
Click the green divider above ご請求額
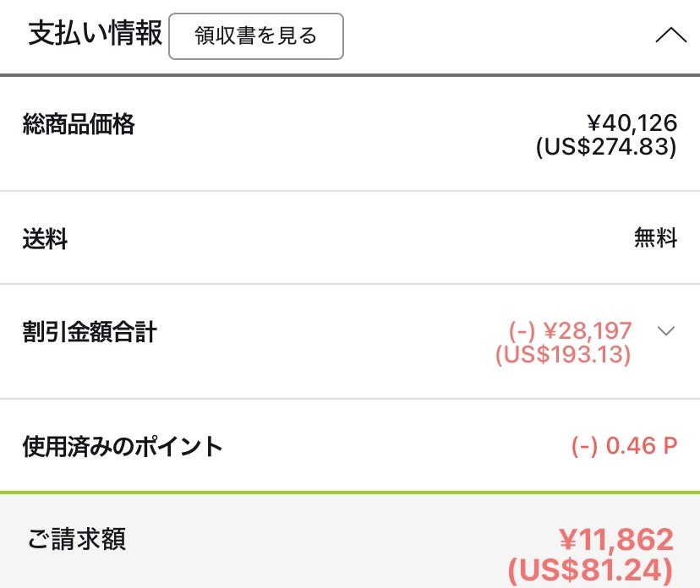pos(350,493)
